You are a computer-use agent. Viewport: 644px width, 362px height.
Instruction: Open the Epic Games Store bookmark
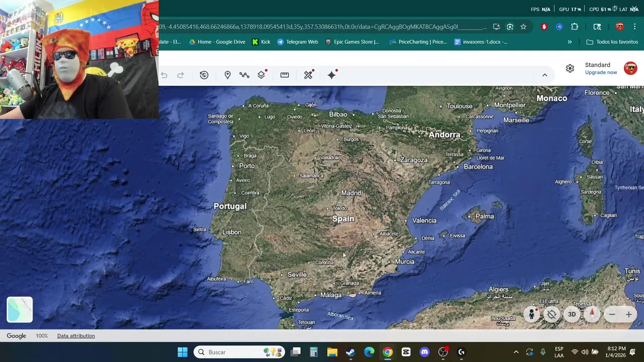coord(352,42)
